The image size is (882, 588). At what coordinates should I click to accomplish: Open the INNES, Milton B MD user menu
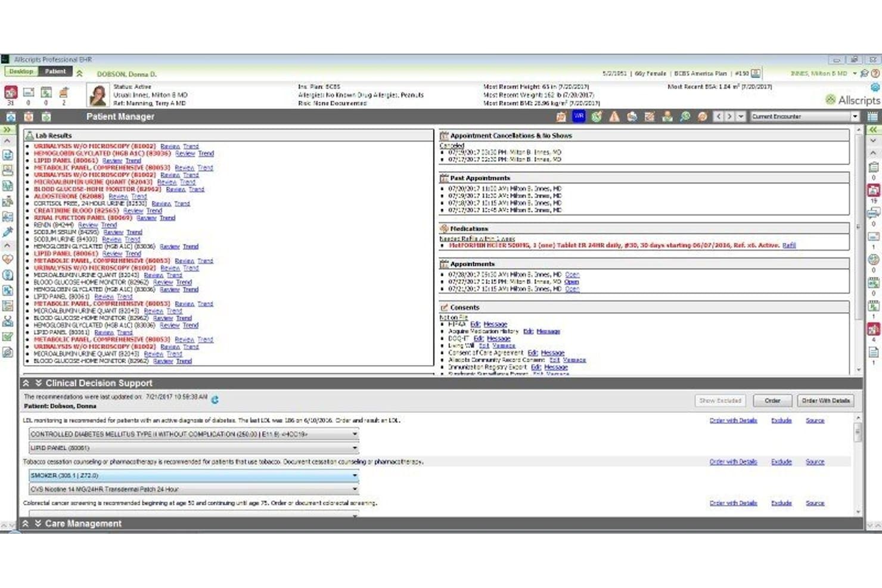pyautogui.click(x=823, y=73)
